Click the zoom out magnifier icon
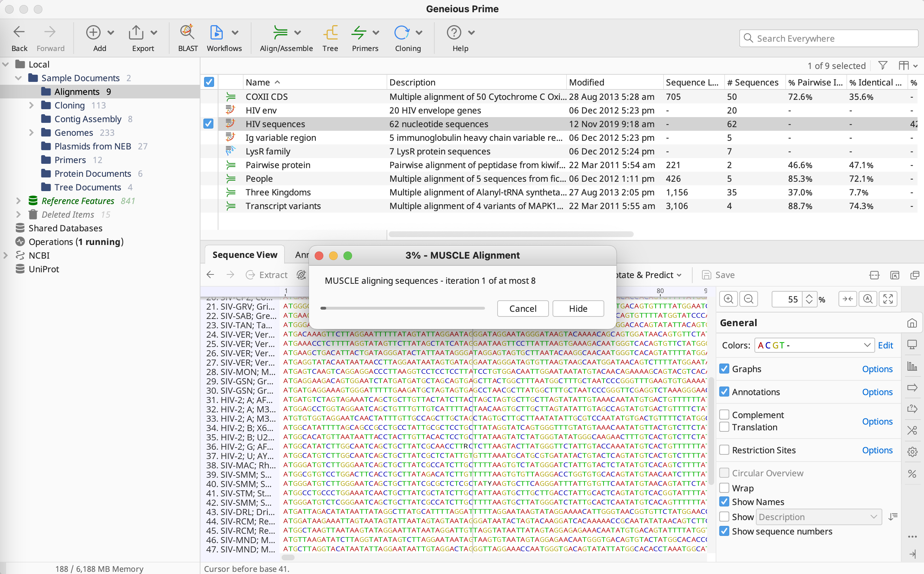 pos(748,299)
